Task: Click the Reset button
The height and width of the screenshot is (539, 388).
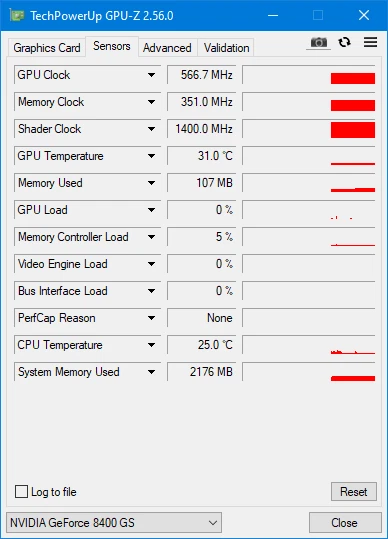Action: 354,492
